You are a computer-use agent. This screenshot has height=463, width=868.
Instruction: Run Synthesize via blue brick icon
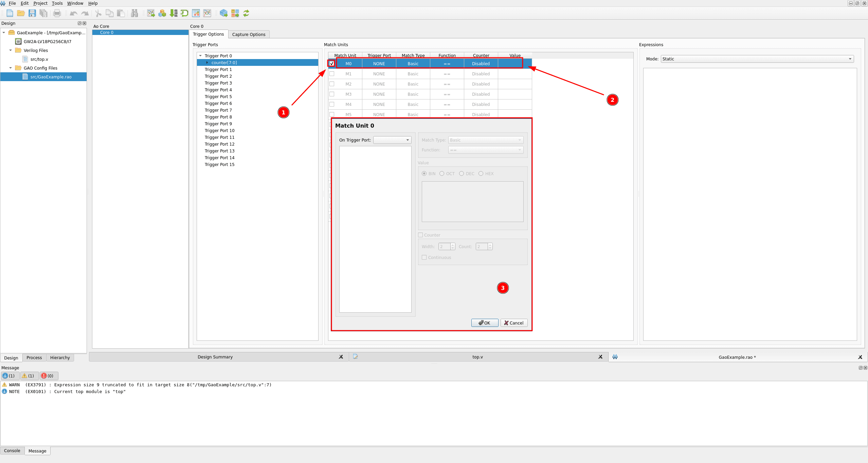(x=223, y=13)
